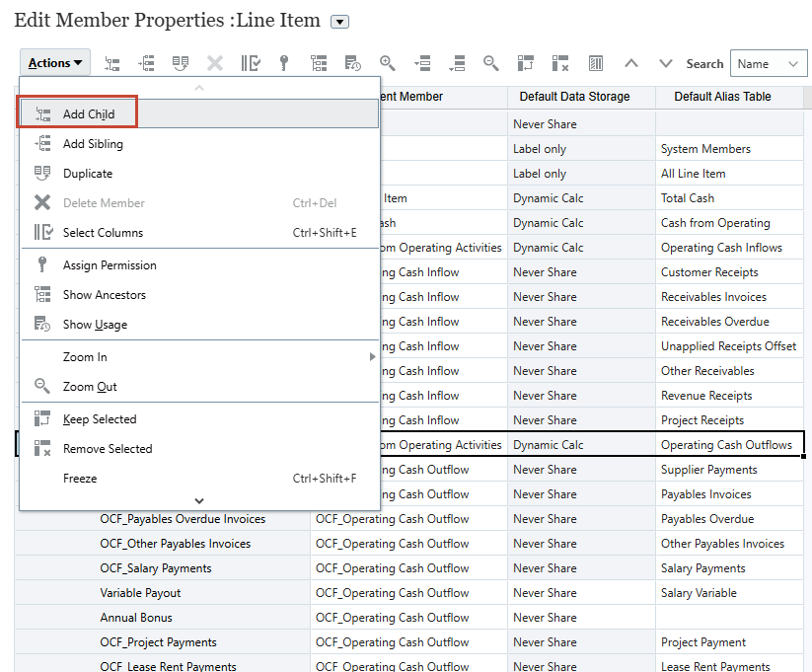Click the menu's upward scroll chevron
Image resolution: width=812 pixels, height=672 pixels.
(x=199, y=88)
